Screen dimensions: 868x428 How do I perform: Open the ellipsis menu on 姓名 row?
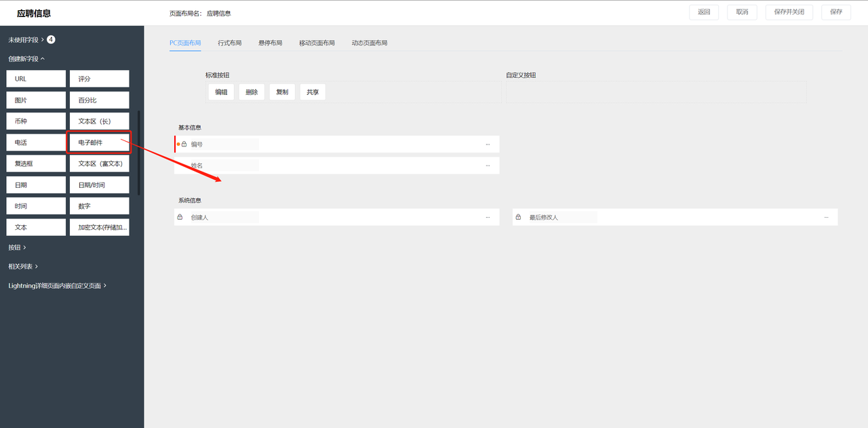[487, 166]
